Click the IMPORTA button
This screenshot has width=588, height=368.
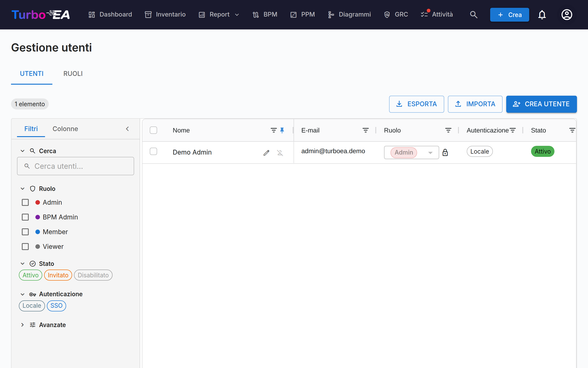(x=475, y=104)
